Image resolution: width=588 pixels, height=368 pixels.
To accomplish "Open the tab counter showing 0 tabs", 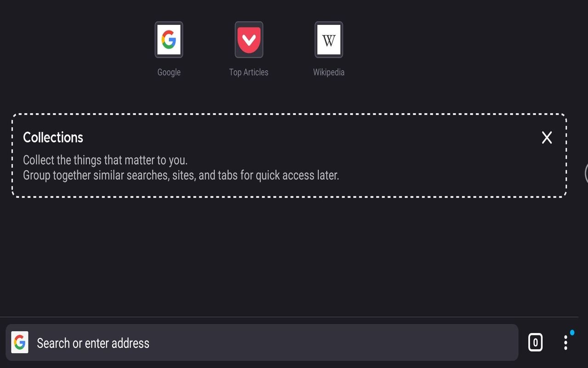I will click(x=535, y=343).
